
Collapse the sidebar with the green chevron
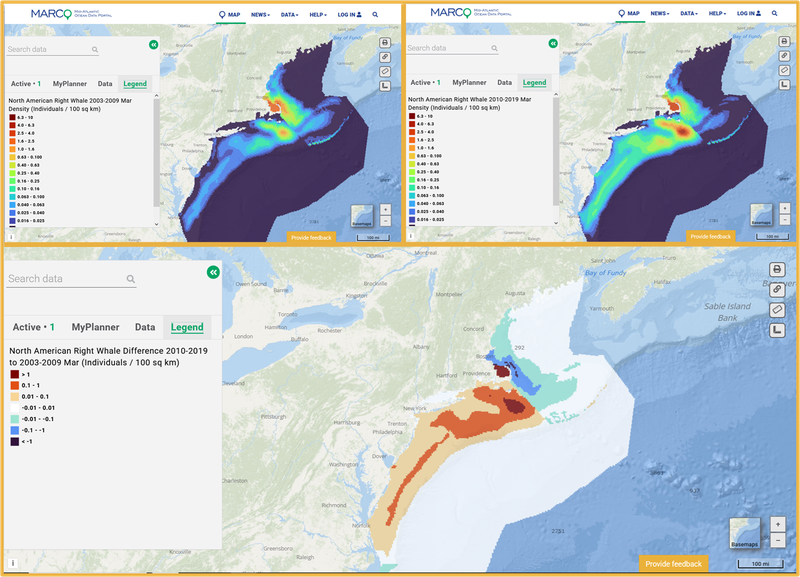[x=213, y=273]
